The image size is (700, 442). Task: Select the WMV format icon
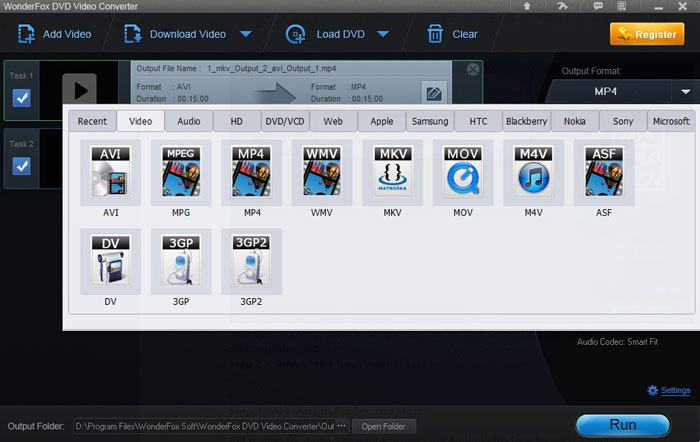point(322,172)
